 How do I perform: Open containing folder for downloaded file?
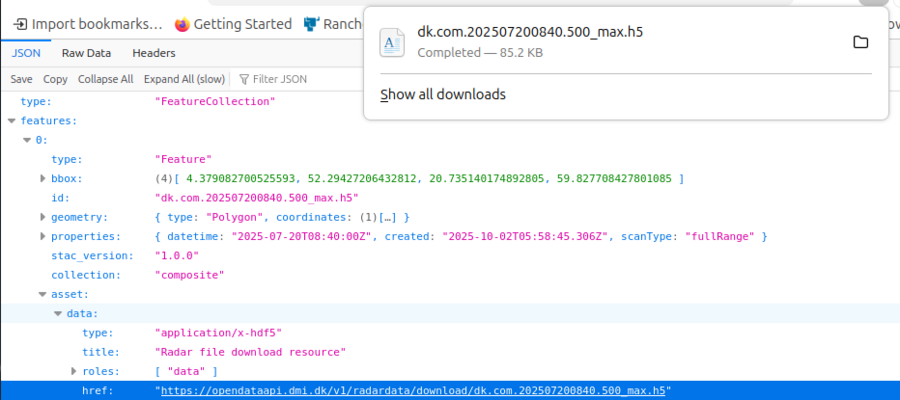[859, 42]
